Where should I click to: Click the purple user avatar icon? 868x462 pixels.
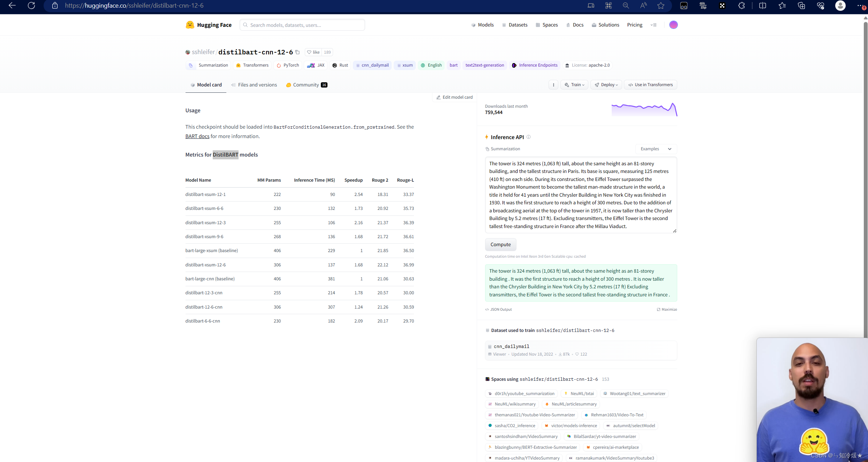673,25
